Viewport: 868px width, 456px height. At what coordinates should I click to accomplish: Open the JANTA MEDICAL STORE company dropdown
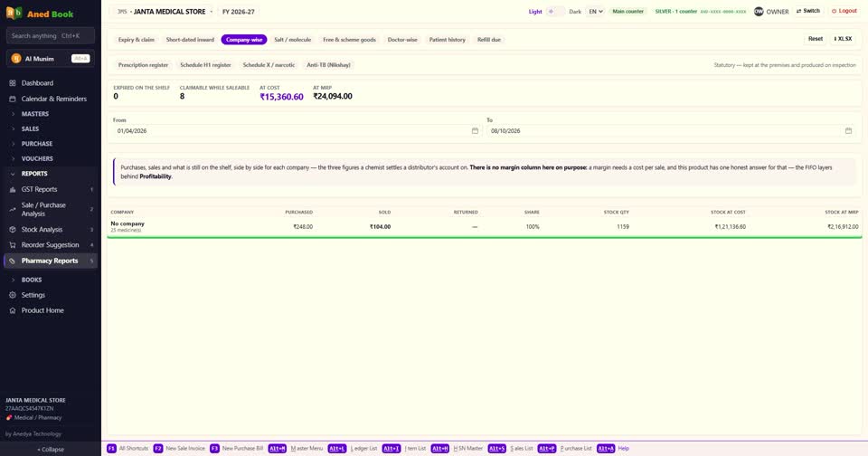pos(165,11)
